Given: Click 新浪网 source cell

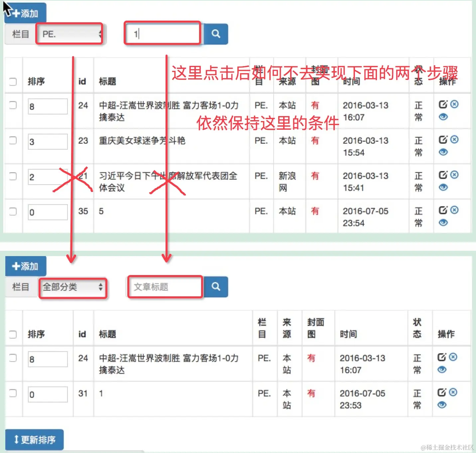Looking at the screenshot, I should pyautogui.click(x=287, y=182).
